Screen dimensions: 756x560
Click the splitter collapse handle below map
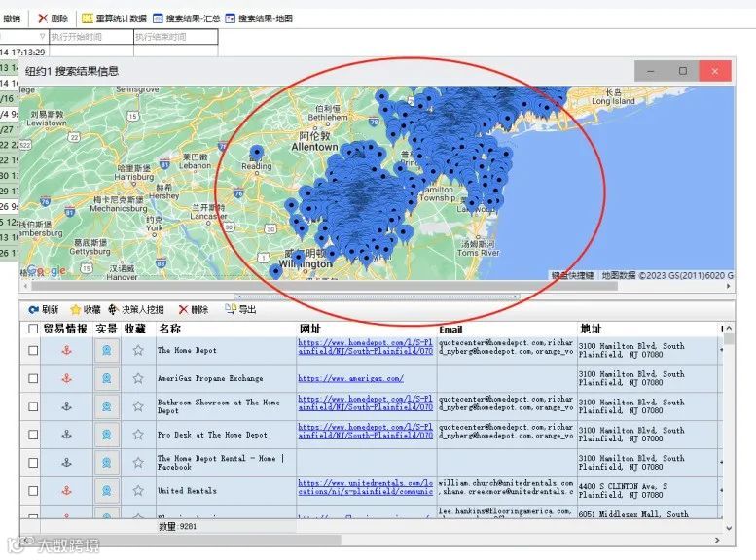[x=378, y=297]
